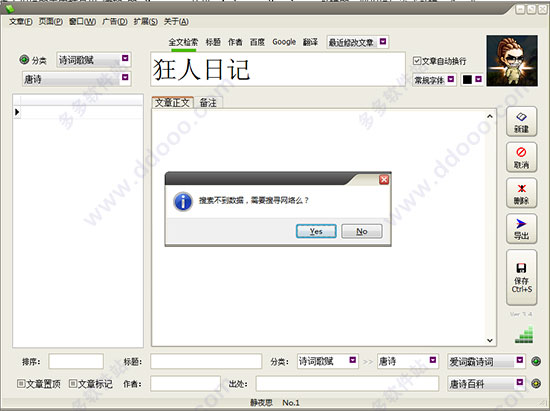Open the 爱词霸诗词 dropdown
This screenshot has height=411, width=550.
pos(520,360)
